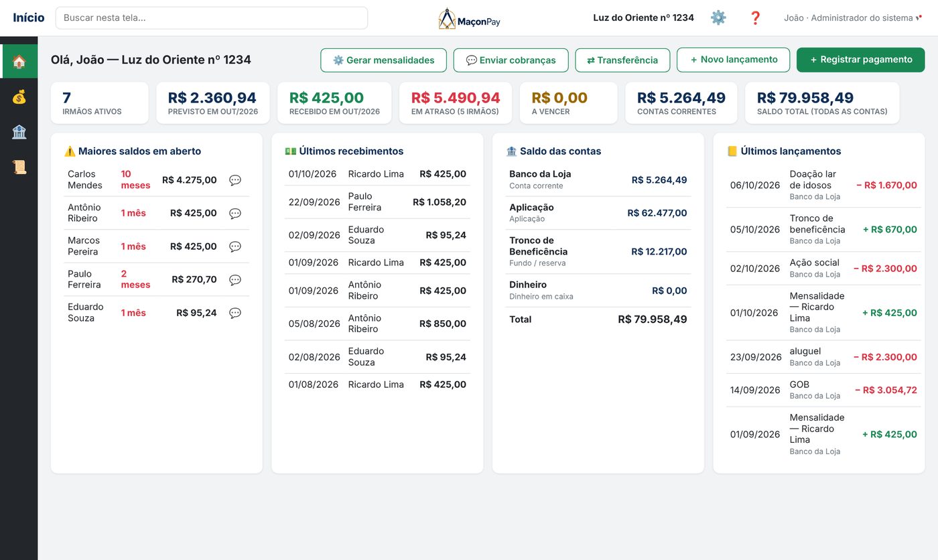Click the 2 meses overdue label

click(135, 279)
